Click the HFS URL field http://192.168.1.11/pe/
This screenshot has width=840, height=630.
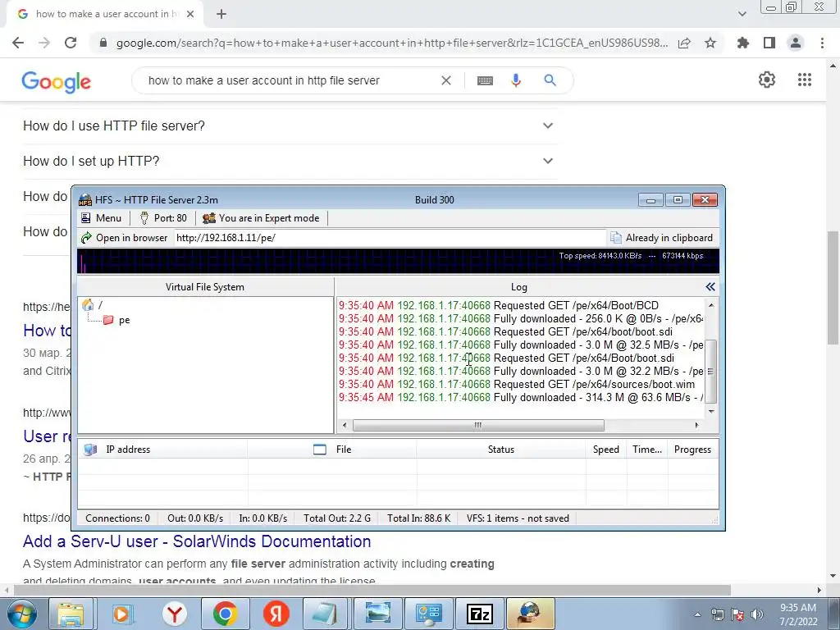tap(390, 238)
